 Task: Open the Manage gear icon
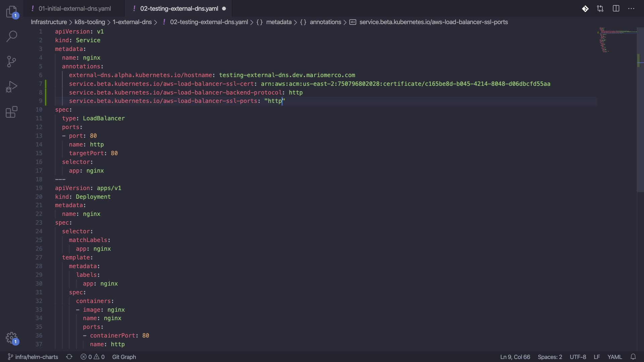coord(12,338)
